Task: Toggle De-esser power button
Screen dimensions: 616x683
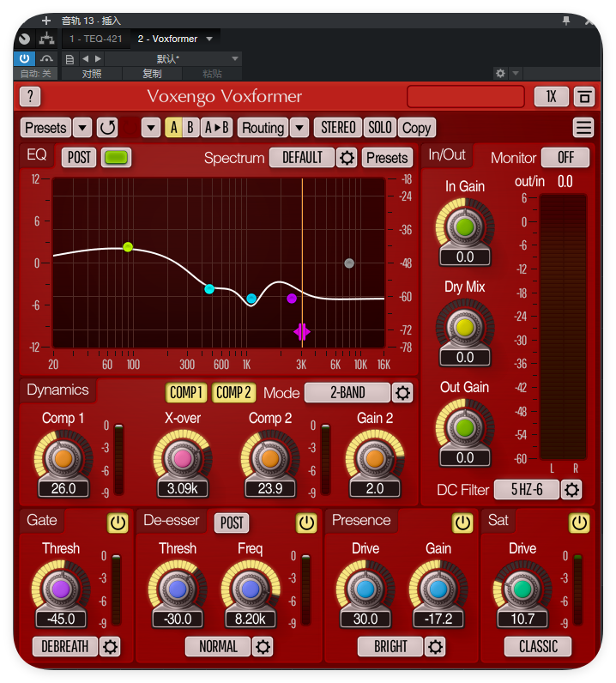Action: click(x=306, y=523)
